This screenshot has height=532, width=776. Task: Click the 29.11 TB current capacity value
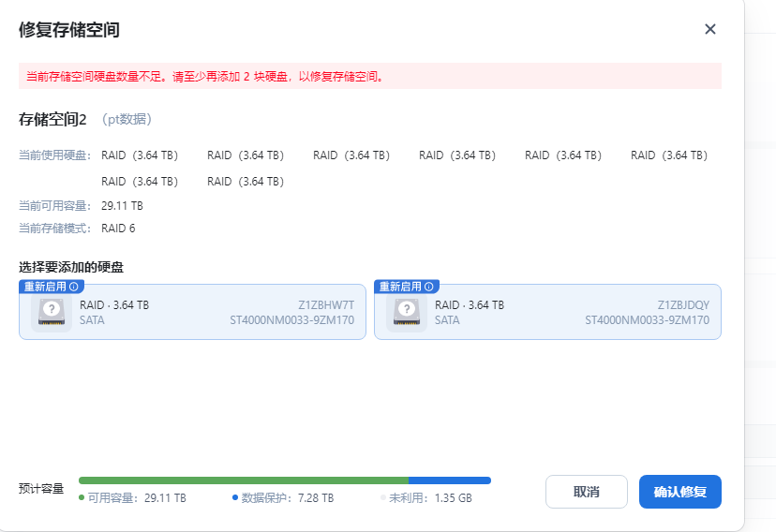pos(122,206)
